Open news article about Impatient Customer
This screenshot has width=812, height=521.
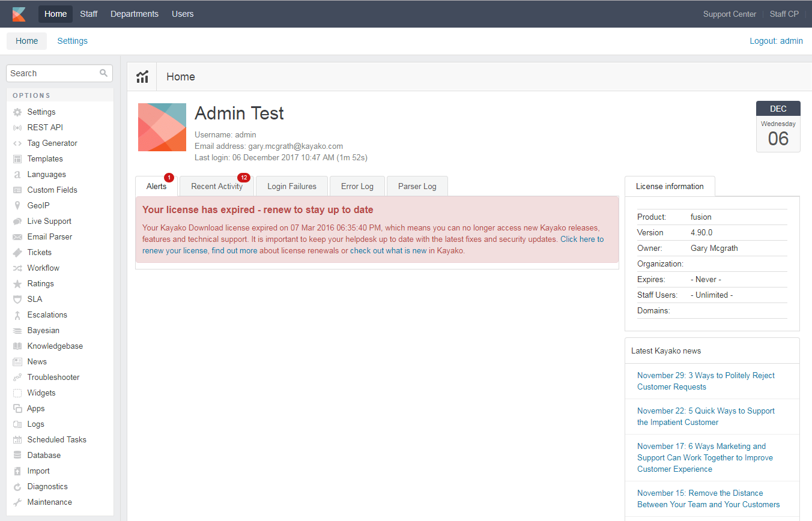[706, 417]
